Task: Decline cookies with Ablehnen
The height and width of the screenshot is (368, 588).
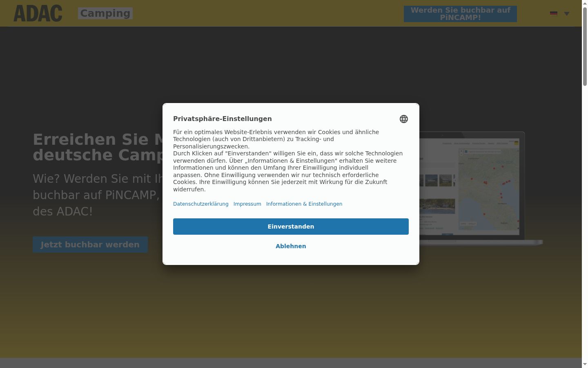Action: (x=291, y=246)
